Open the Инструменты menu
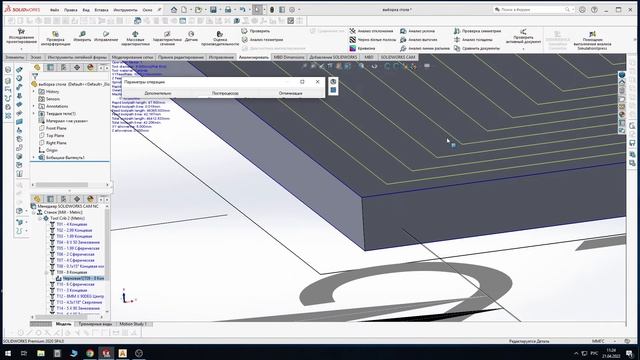 click(125, 10)
